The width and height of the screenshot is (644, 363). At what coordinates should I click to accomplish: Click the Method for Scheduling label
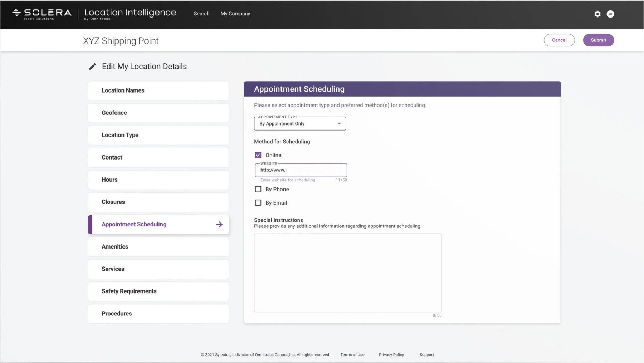[x=282, y=142]
